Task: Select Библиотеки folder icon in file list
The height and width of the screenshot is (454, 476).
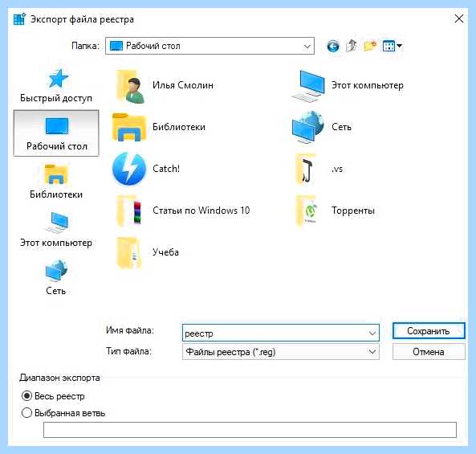Action: pyautogui.click(x=129, y=127)
